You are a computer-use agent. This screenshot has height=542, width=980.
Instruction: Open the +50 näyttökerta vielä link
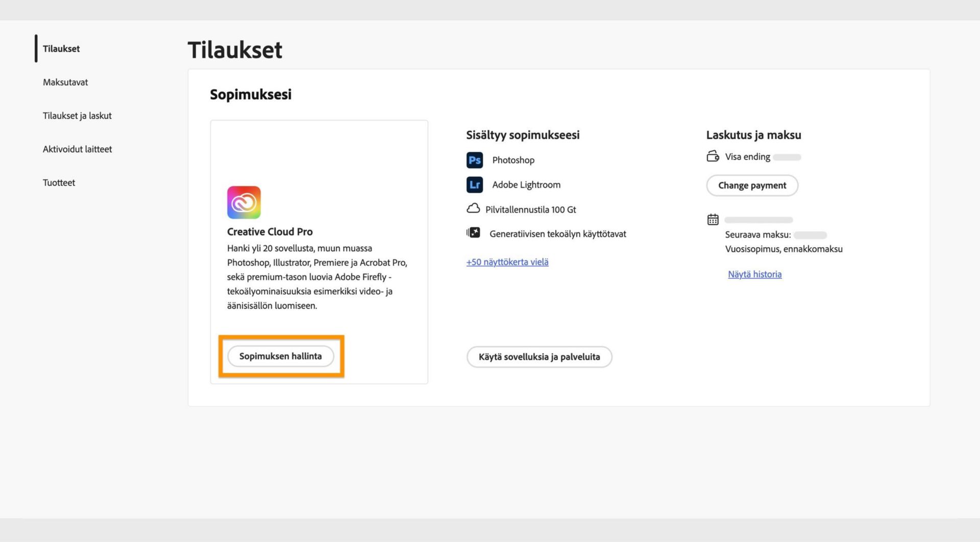507,262
